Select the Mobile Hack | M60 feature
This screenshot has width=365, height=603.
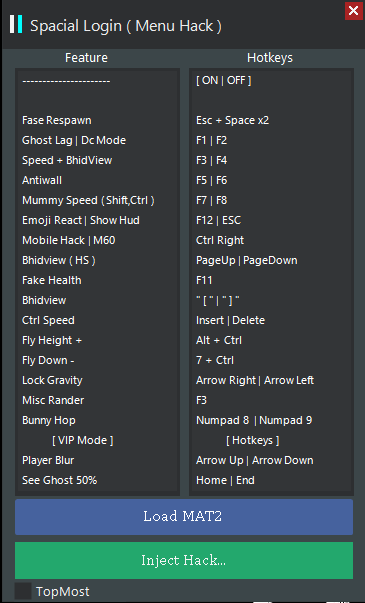(x=69, y=240)
